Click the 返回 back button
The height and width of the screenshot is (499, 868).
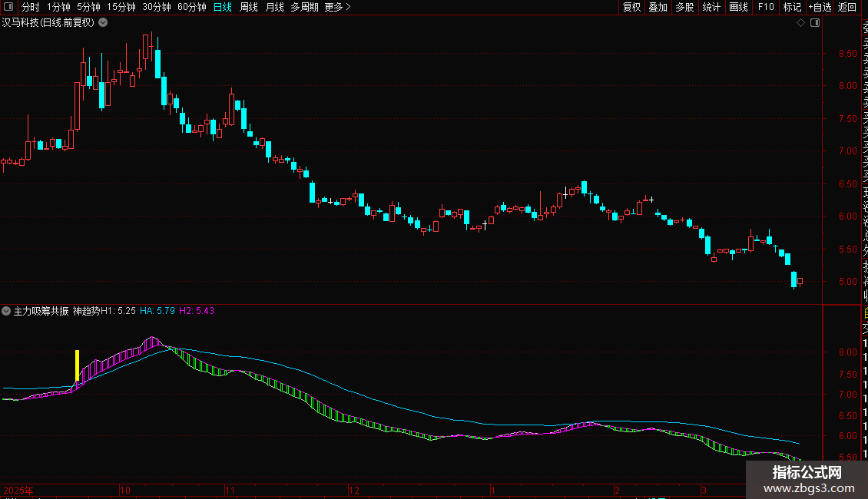coord(847,7)
